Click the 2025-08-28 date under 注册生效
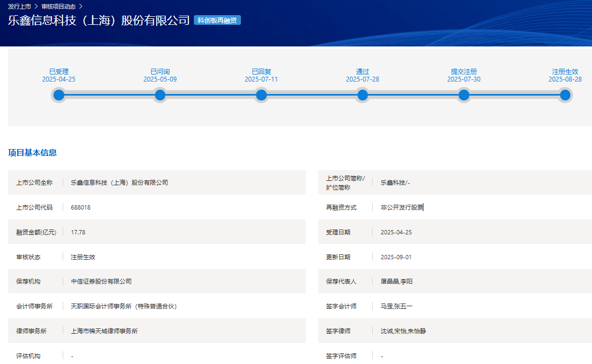This screenshot has width=592, height=364. click(565, 79)
